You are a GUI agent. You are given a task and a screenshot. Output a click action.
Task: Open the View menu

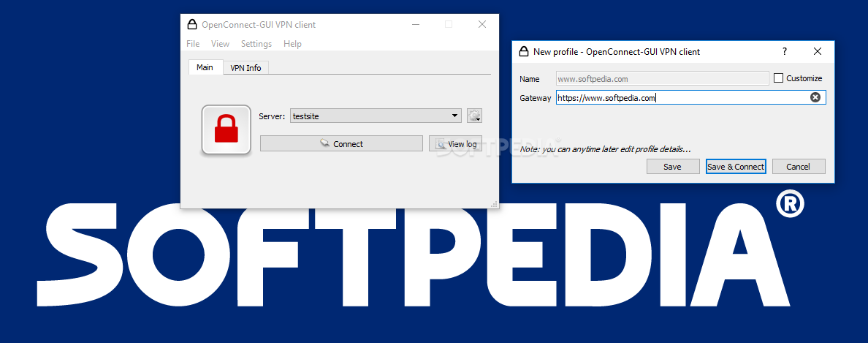pos(221,44)
